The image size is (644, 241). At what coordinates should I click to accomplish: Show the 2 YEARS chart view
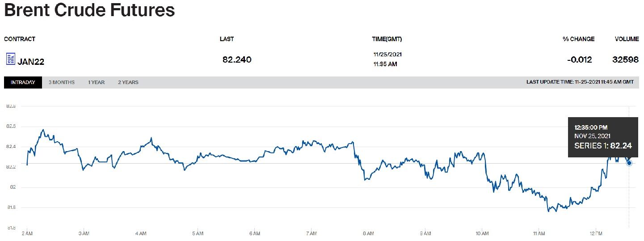(128, 82)
